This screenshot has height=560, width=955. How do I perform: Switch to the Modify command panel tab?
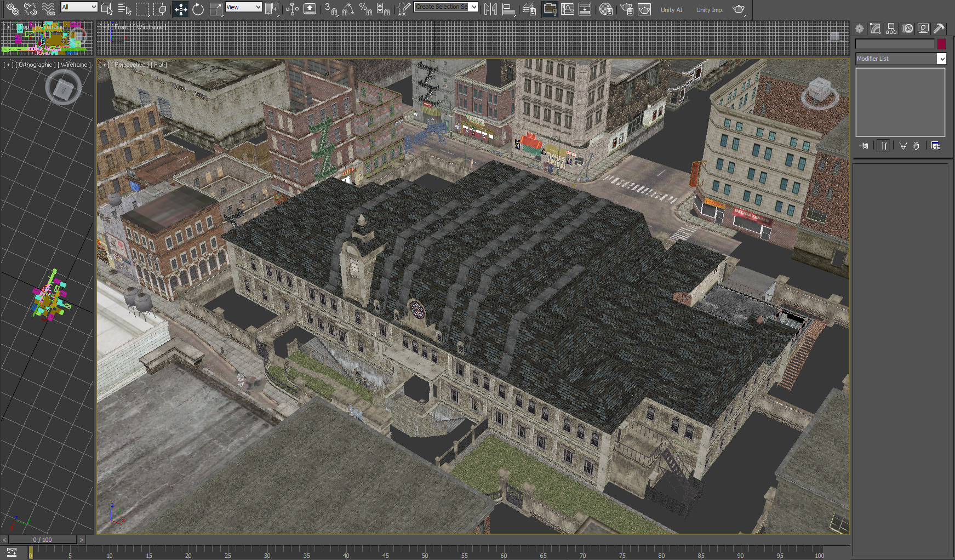click(876, 28)
